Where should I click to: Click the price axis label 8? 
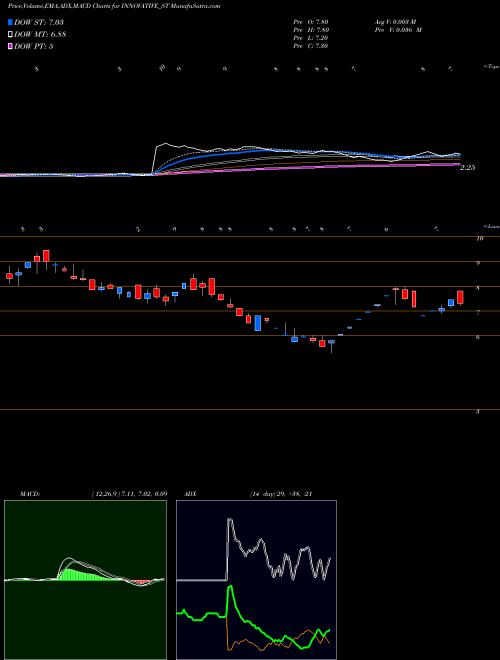tap(478, 288)
